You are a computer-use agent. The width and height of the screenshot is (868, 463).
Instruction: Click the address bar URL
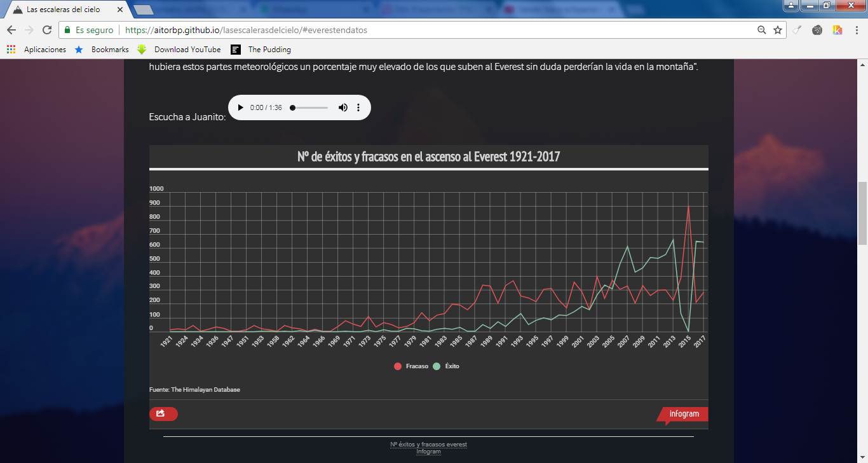tap(246, 30)
